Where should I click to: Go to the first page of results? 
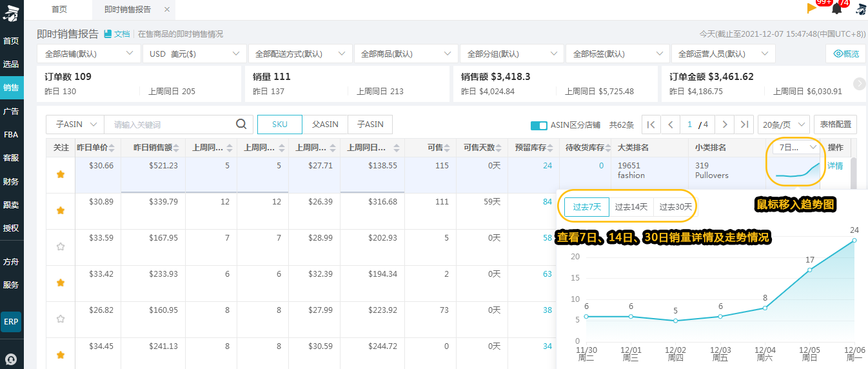click(651, 125)
